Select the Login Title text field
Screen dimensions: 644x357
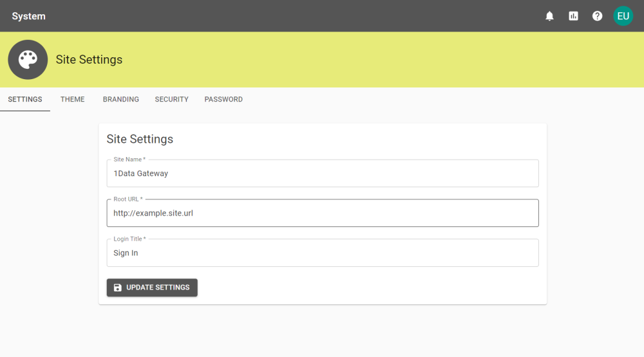[x=323, y=253]
